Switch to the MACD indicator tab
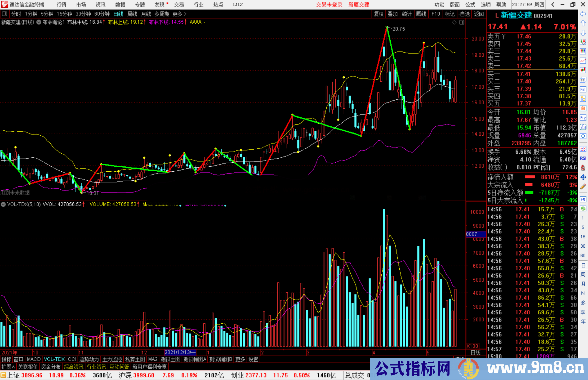Viewport: 588px width, 380px height. point(33,359)
